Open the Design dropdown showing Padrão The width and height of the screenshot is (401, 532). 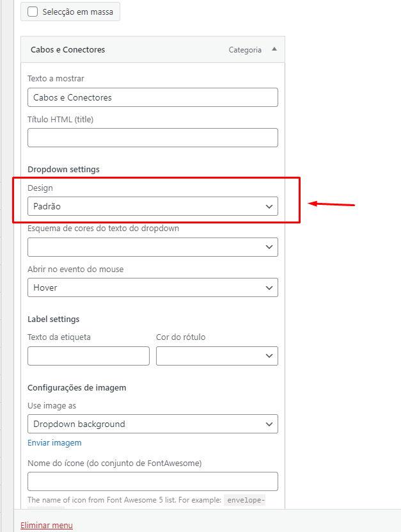(x=153, y=206)
